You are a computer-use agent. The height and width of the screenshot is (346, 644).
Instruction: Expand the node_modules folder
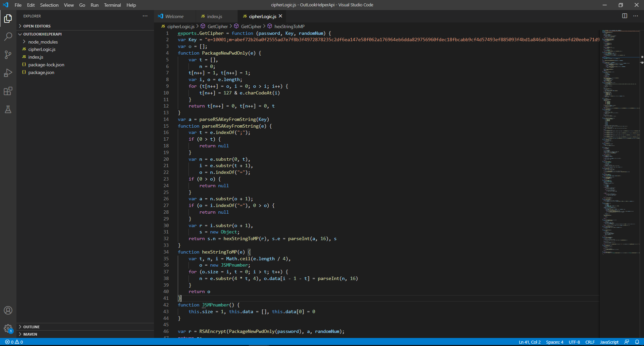(43, 42)
